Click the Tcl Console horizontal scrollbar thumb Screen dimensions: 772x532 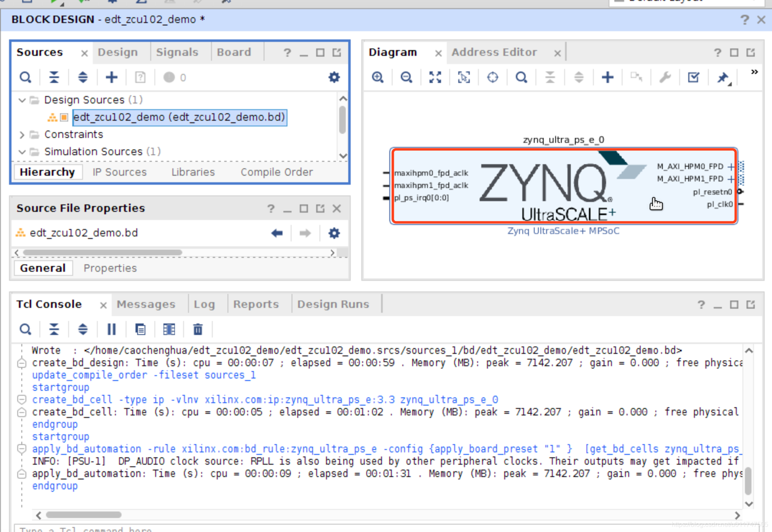tap(84, 515)
